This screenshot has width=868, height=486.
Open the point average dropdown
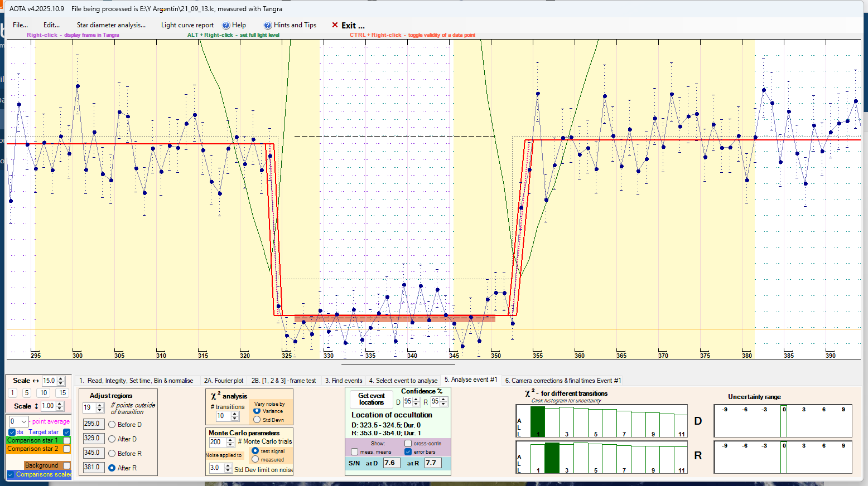point(23,421)
